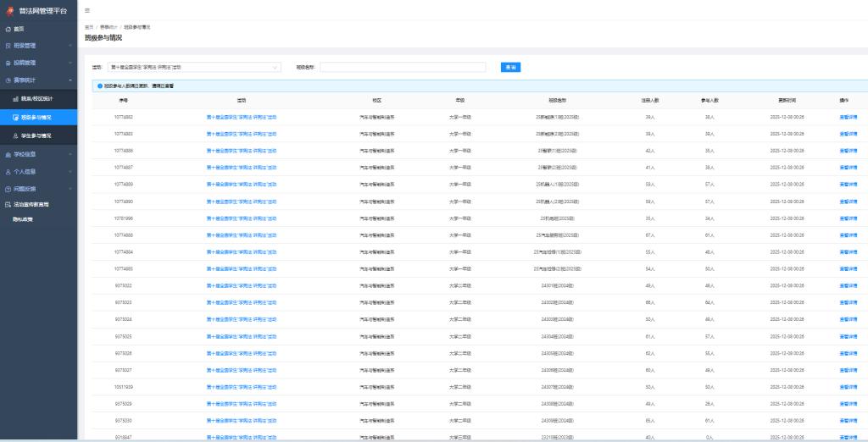The height and width of the screenshot is (442, 868).
Task: Click 首页 in the breadcrumb
Action: click(89, 28)
